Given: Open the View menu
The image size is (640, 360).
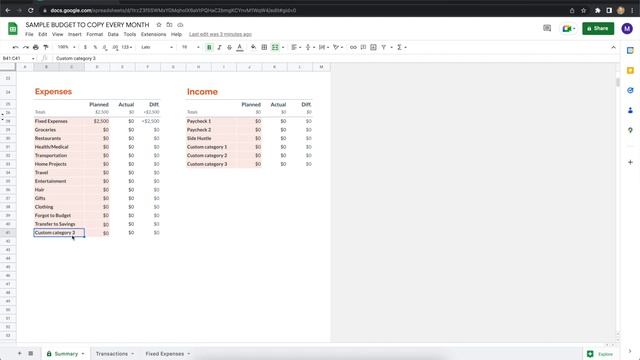Looking at the screenshot, I should (58, 34).
